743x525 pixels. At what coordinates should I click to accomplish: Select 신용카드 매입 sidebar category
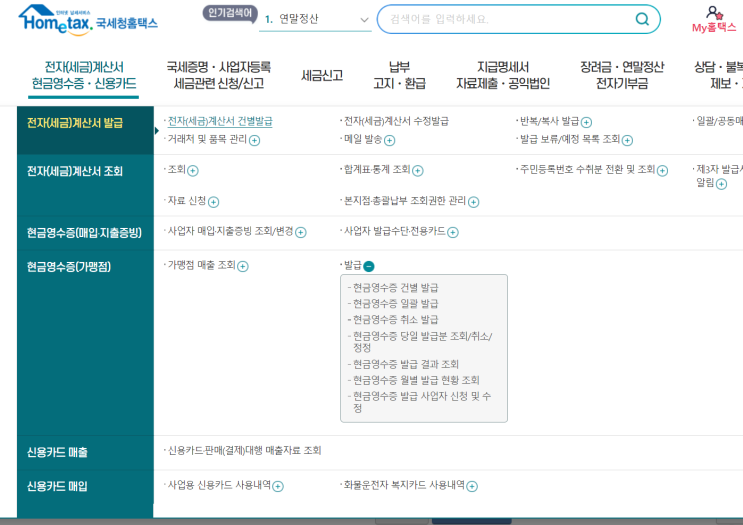click(x=85, y=487)
